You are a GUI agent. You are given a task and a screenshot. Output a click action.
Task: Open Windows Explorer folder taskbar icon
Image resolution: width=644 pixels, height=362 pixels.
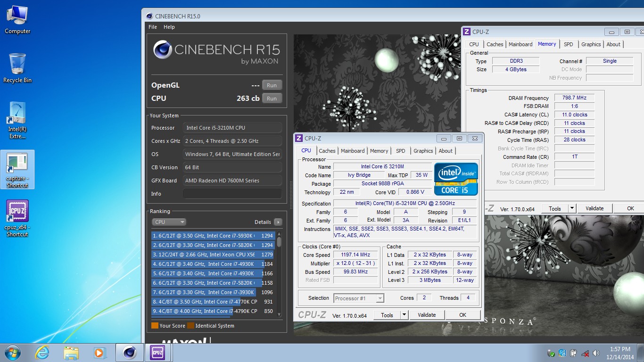click(71, 353)
